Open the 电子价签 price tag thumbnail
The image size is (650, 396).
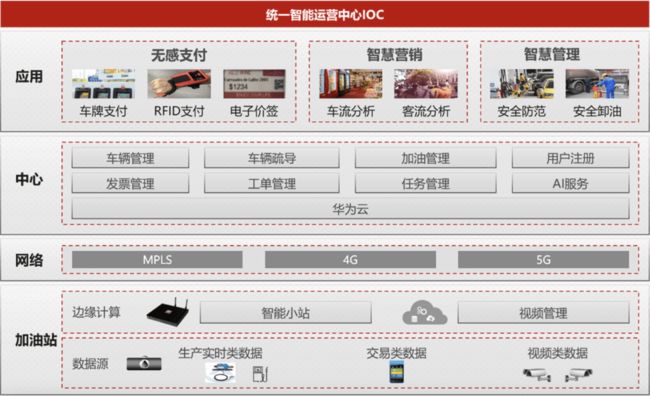point(254,83)
